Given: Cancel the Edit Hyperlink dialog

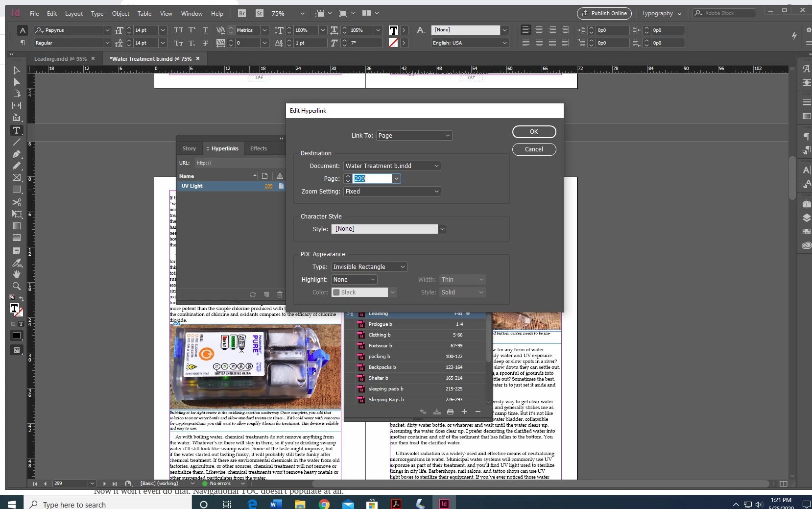Looking at the screenshot, I should [534, 149].
